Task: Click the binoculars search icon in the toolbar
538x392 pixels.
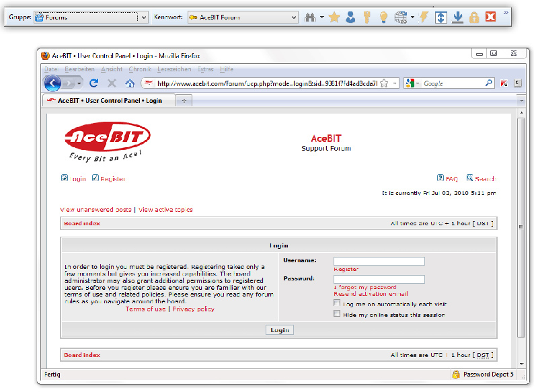Action: tap(310, 17)
